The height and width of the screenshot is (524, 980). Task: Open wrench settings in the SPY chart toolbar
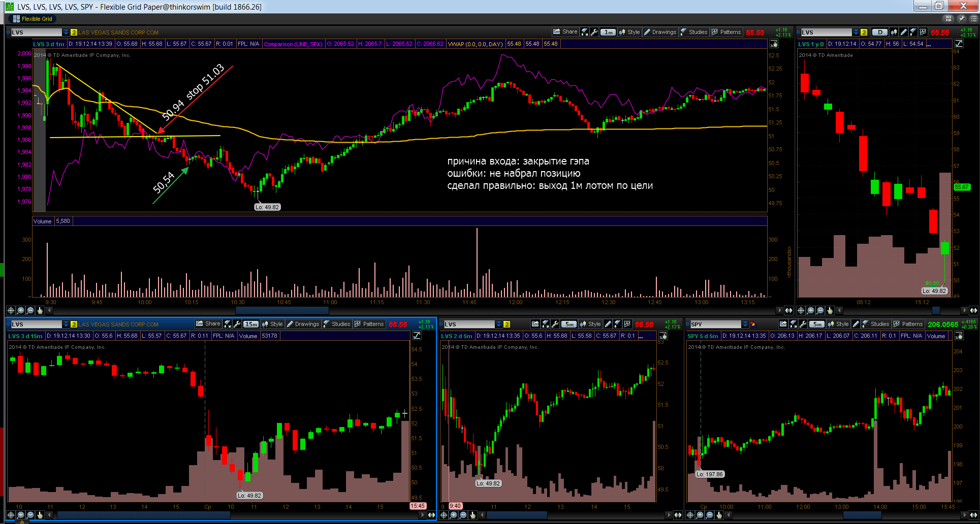803,324
